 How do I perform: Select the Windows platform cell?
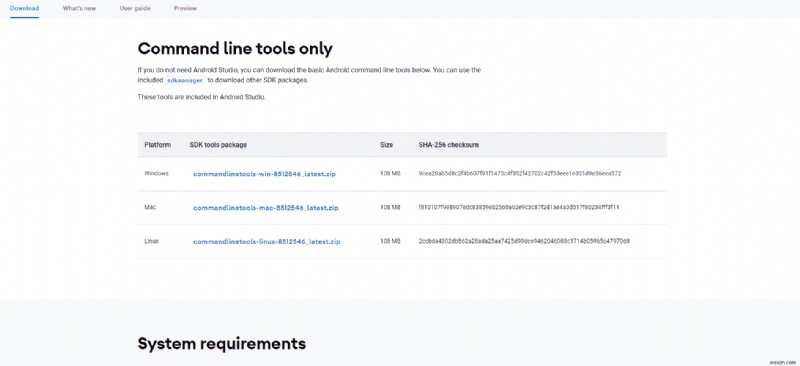[157, 174]
